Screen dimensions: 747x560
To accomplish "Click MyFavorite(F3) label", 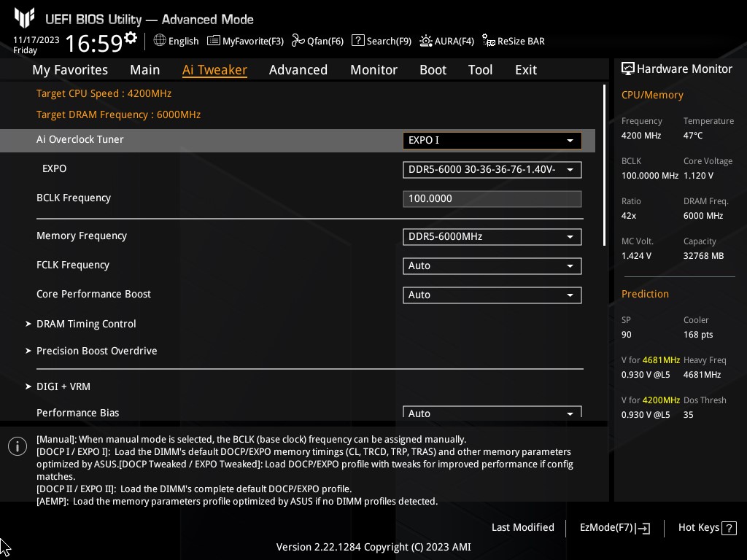I will (x=253, y=41).
